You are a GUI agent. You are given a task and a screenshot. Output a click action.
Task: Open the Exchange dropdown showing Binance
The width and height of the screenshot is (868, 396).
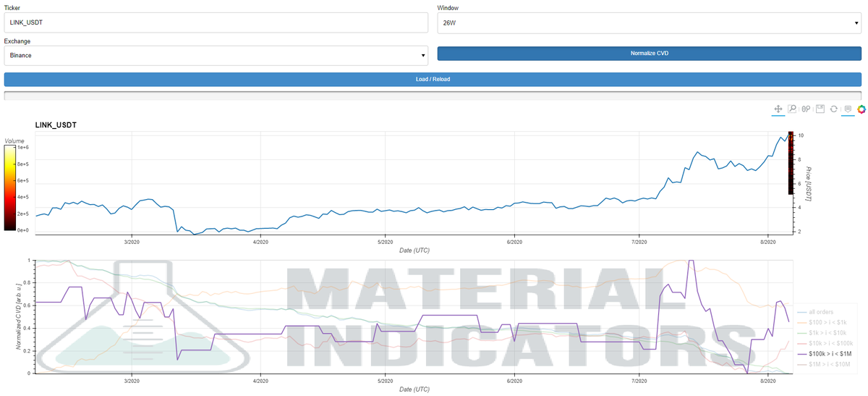coord(216,55)
